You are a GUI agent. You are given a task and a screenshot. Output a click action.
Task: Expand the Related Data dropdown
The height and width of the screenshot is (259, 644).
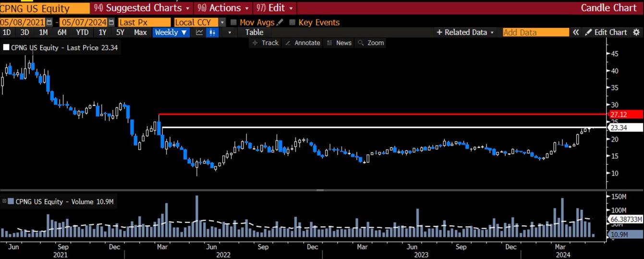click(x=465, y=32)
